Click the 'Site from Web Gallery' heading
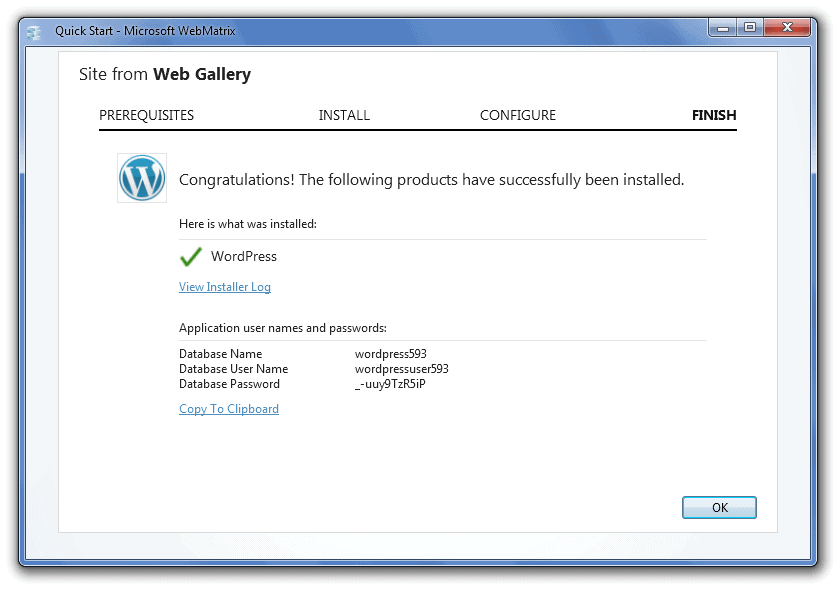The width and height of the screenshot is (838, 589). coord(165,74)
